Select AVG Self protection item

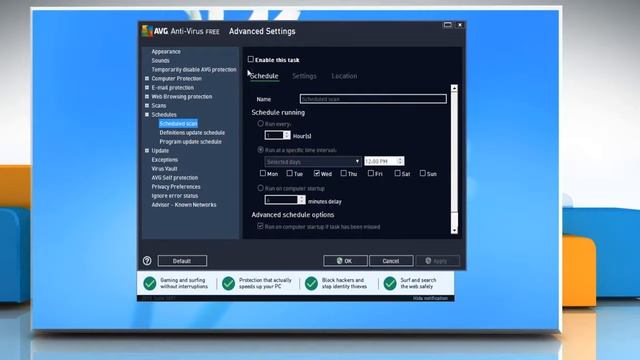(x=175, y=178)
